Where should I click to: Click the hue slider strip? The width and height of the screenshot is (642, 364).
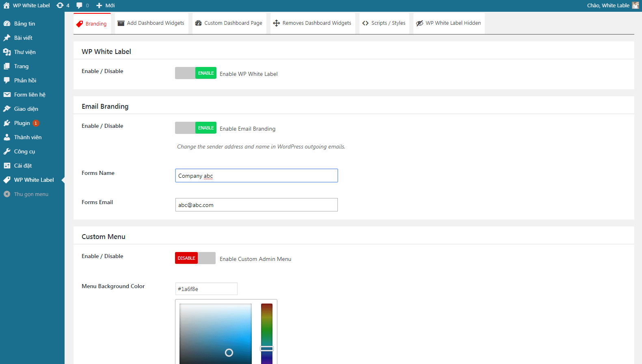tap(267, 334)
